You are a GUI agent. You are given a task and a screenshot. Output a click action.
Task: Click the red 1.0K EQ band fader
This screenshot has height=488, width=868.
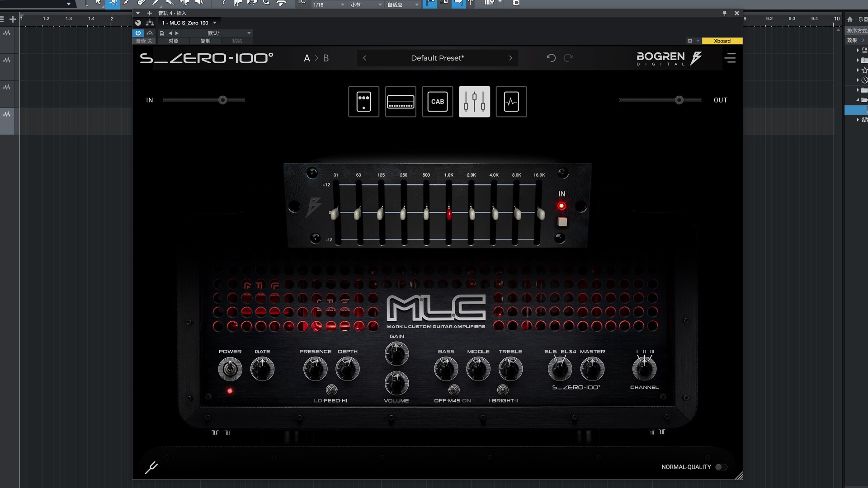tap(449, 213)
